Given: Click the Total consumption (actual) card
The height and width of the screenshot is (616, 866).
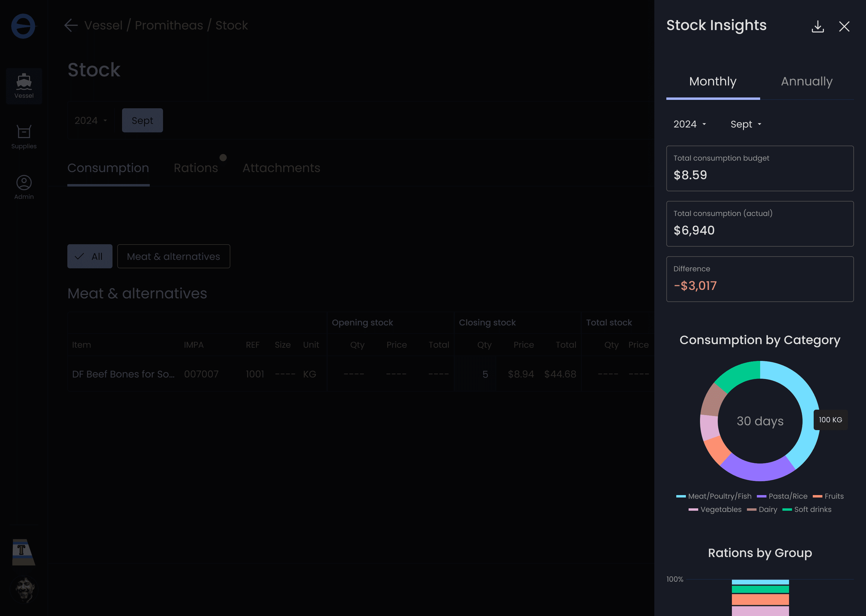Looking at the screenshot, I should (760, 224).
